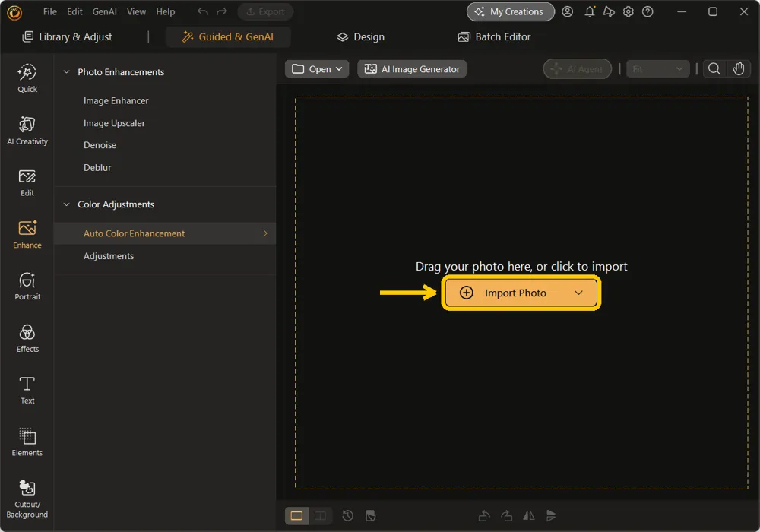Click the AI Agent button
Screen dimensions: 760x532
click(x=578, y=69)
